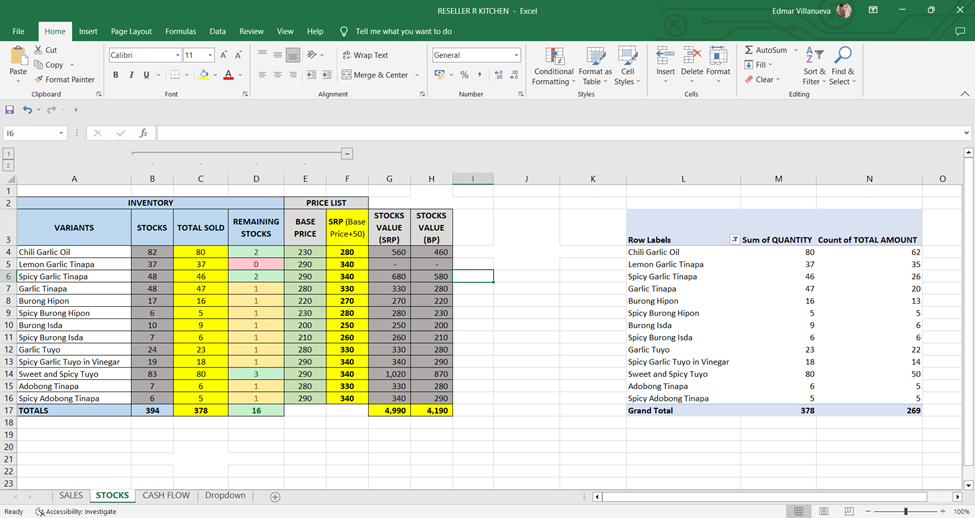Screen dimensions: 975x518
Task: Open the Merge & Center dropdown arrow
Action: tap(417, 75)
